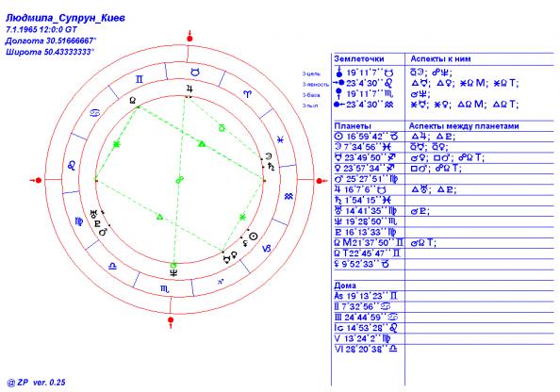The image size is (560, 392).
Task: Click the Neptune glyph inside the chart wheel
Action: [x=173, y=273]
